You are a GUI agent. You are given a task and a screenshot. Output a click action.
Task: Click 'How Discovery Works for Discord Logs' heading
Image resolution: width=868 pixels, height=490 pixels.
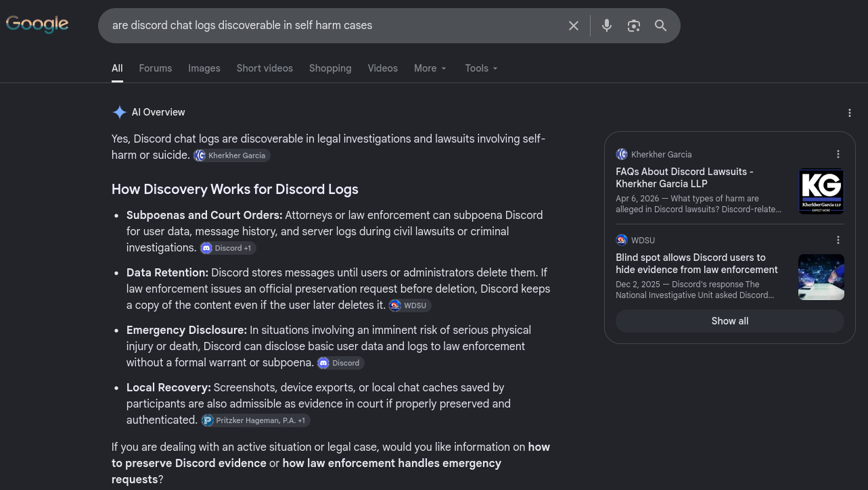[x=235, y=189]
